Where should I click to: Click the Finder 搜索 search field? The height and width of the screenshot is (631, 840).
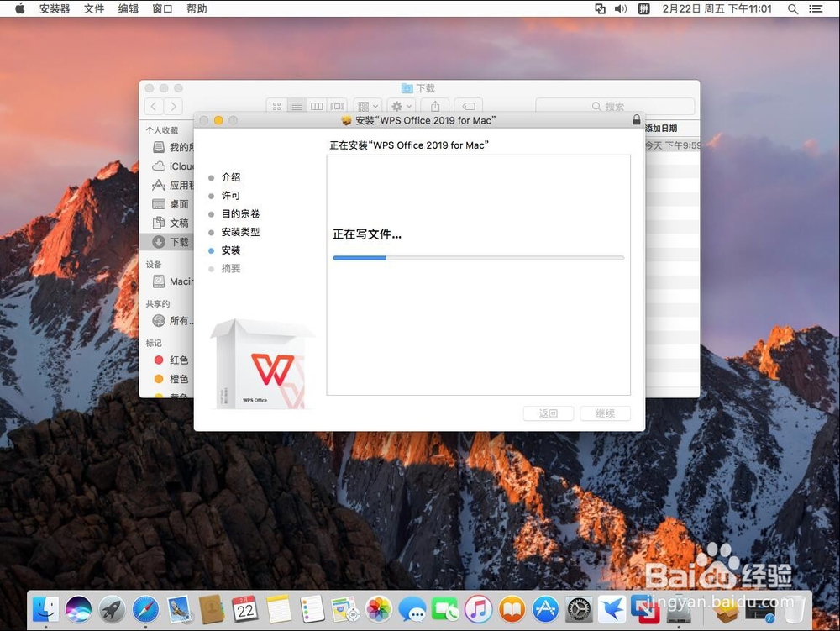click(x=615, y=106)
